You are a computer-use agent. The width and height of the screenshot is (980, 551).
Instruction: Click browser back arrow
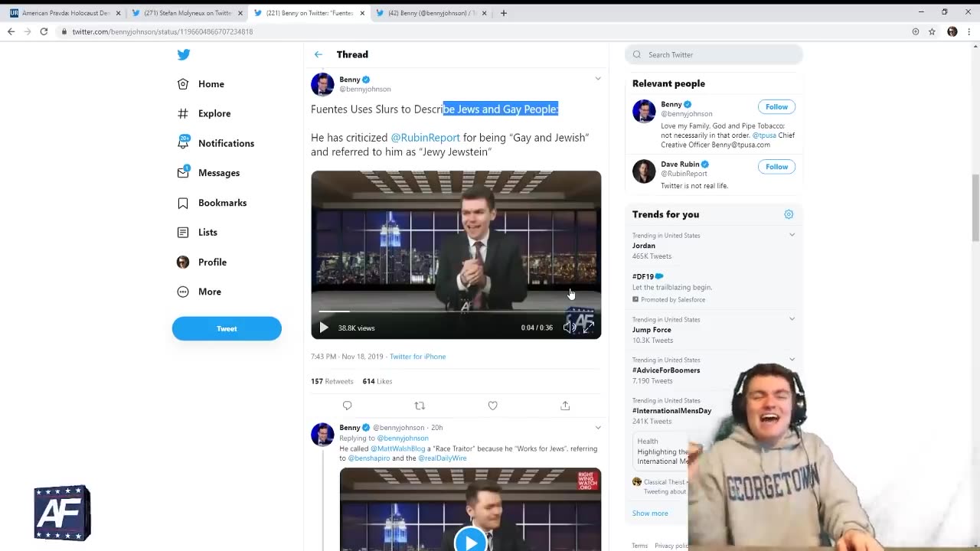pyautogui.click(x=11, y=31)
